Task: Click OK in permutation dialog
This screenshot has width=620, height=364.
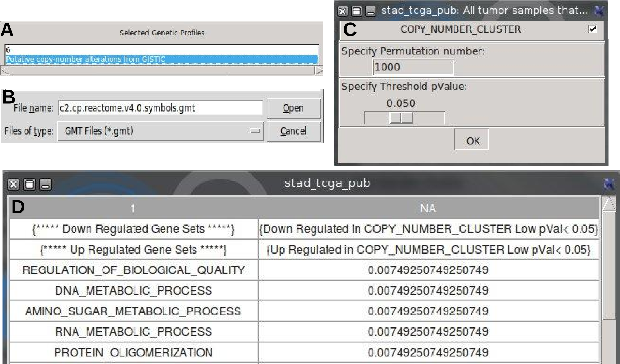Action: point(472,140)
